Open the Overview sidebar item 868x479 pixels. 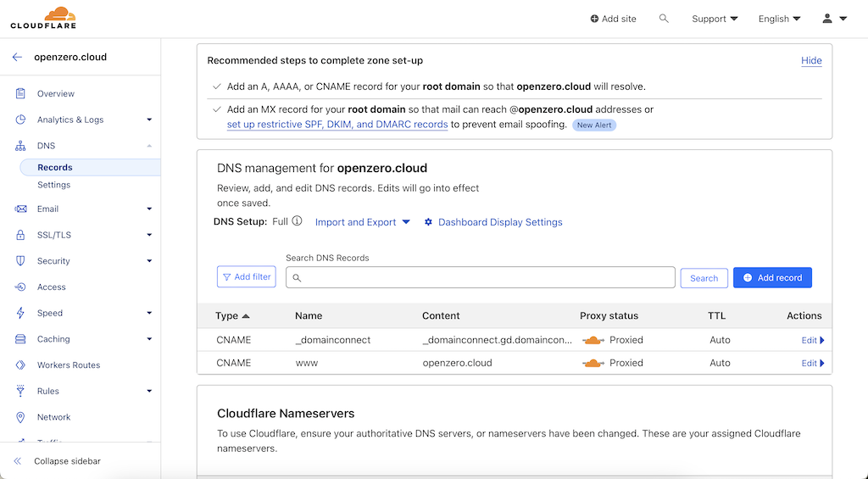[56, 94]
